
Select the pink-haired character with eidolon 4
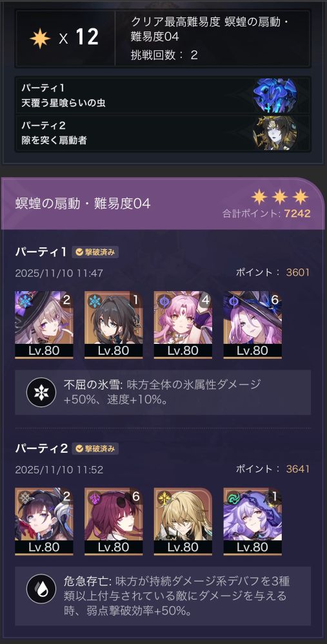coord(183,325)
